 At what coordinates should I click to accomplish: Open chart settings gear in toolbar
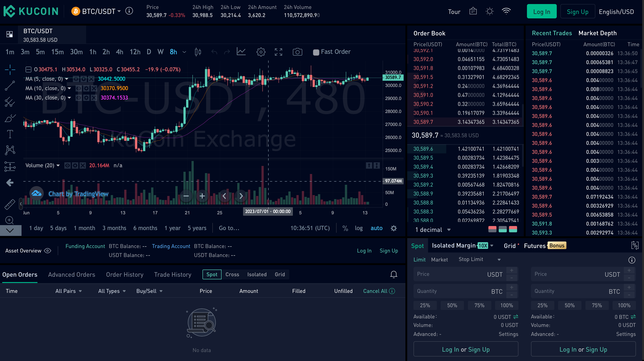coord(261,52)
